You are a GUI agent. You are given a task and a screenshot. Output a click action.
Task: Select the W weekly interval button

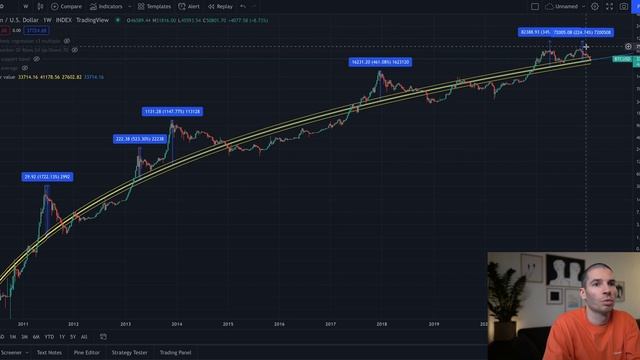click(x=25, y=6)
